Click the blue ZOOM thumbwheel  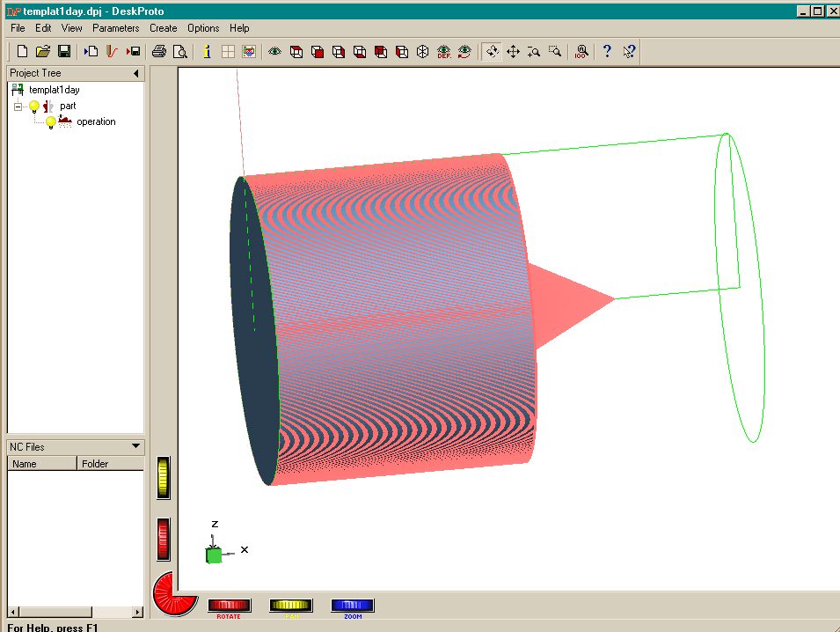tap(353, 606)
